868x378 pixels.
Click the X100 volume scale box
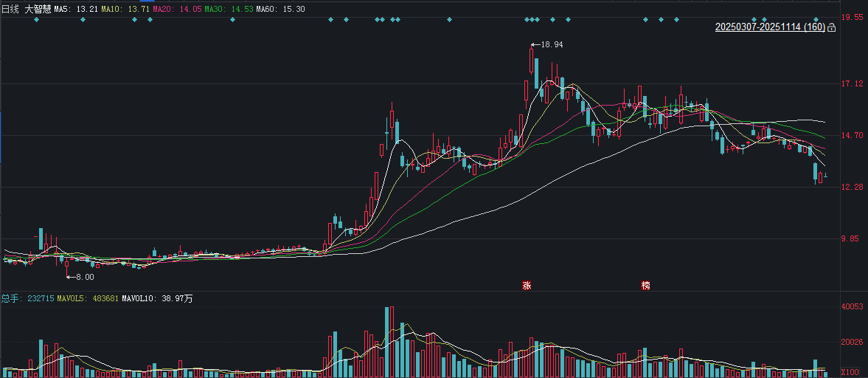[x=853, y=371]
